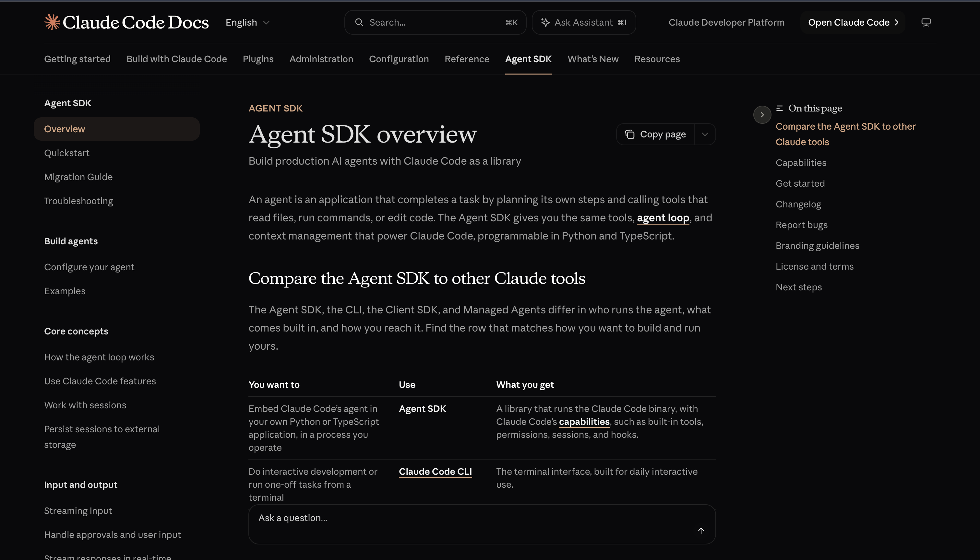Jump to Get started in On this page
Image resolution: width=980 pixels, height=560 pixels.
pyautogui.click(x=800, y=183)
